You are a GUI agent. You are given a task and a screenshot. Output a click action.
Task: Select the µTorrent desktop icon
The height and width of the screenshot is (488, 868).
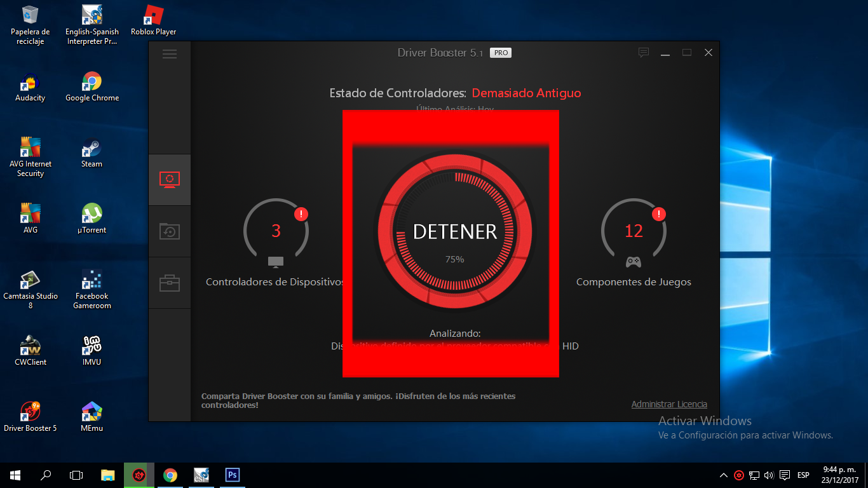[x=92, y=219]
